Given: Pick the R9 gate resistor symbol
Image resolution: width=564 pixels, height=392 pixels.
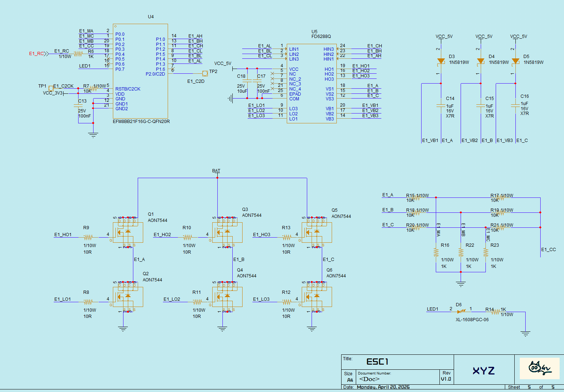Looking at the screenshot, I should (88, 237).
